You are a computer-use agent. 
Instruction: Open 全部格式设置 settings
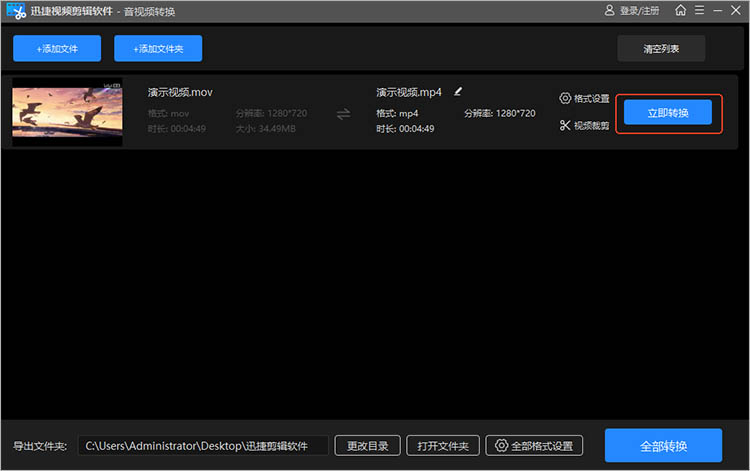tap(534, 446)
